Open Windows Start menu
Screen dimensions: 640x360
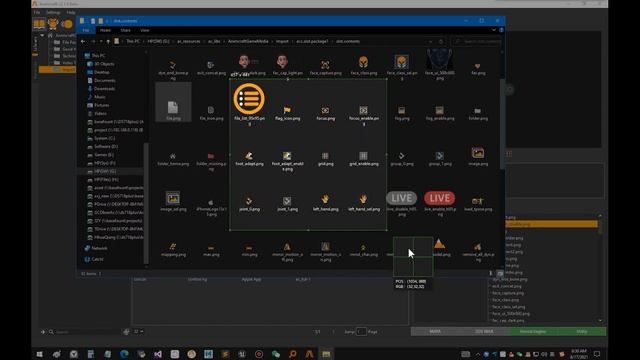click(x=39, y=354)
